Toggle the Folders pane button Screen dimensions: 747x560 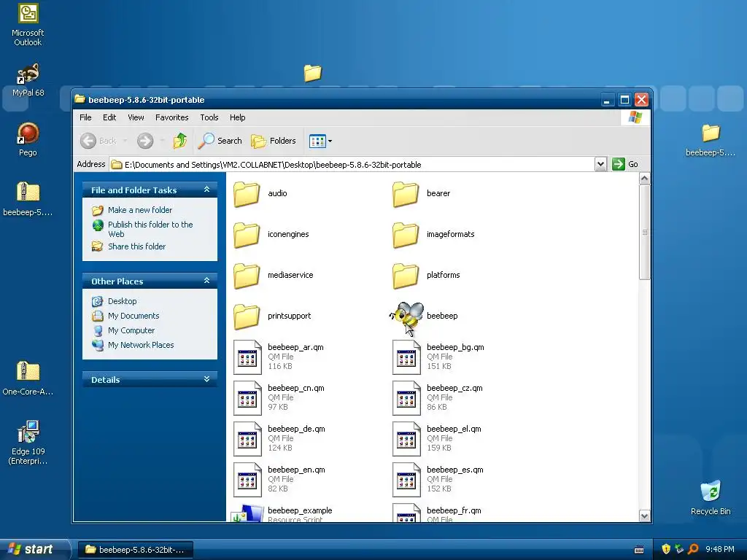point(274,141)
